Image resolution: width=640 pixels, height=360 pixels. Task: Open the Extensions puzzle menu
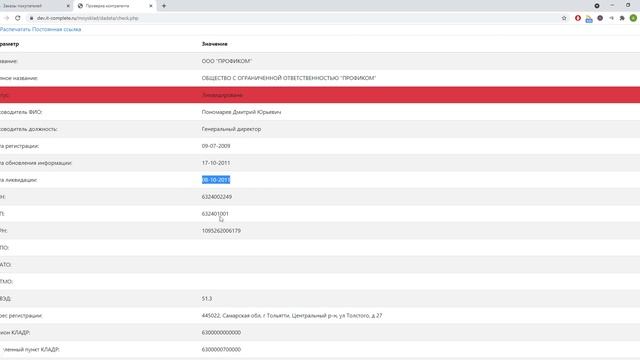[x=622, y=18]
